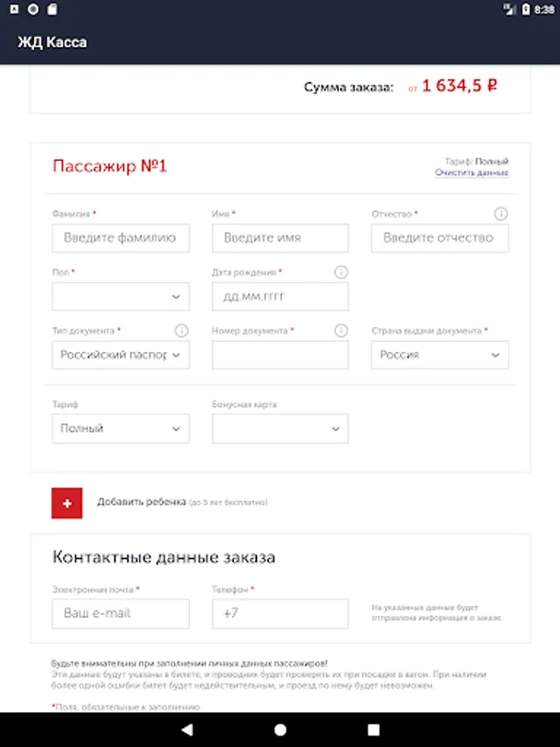Tap the signal icon in status bar

(x=510, y=9)
